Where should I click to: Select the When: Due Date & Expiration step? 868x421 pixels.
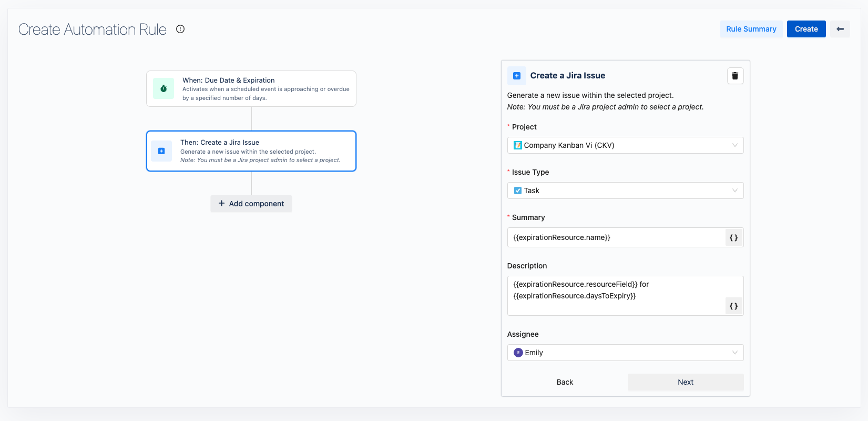point(251,89)
